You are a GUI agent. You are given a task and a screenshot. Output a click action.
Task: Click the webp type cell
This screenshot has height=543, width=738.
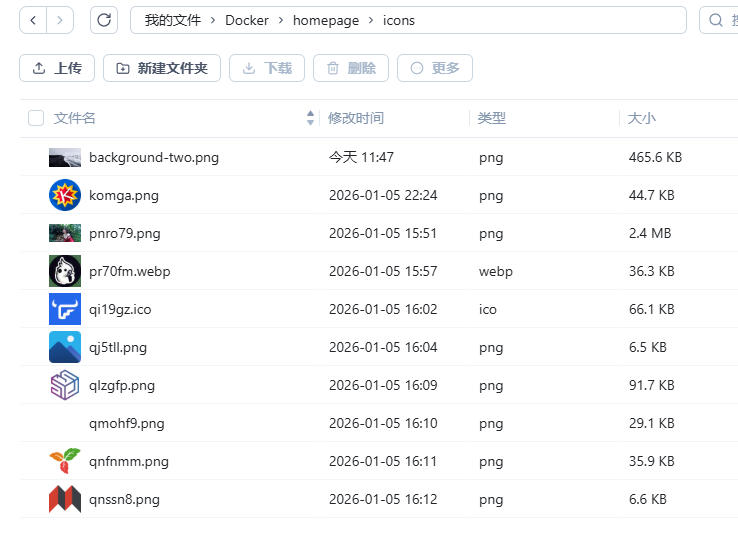[x=496, y=272]
